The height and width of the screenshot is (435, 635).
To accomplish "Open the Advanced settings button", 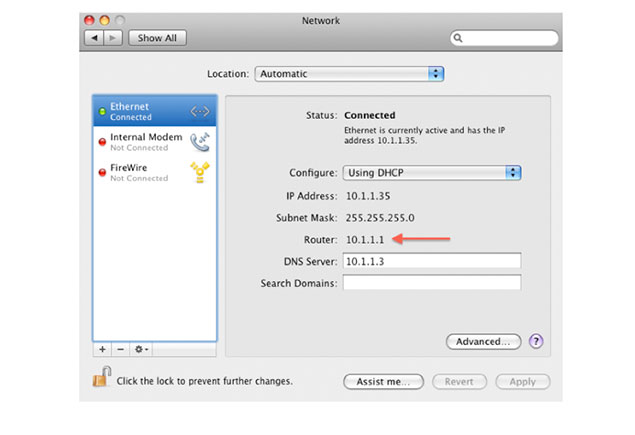I will click(483, 342).
